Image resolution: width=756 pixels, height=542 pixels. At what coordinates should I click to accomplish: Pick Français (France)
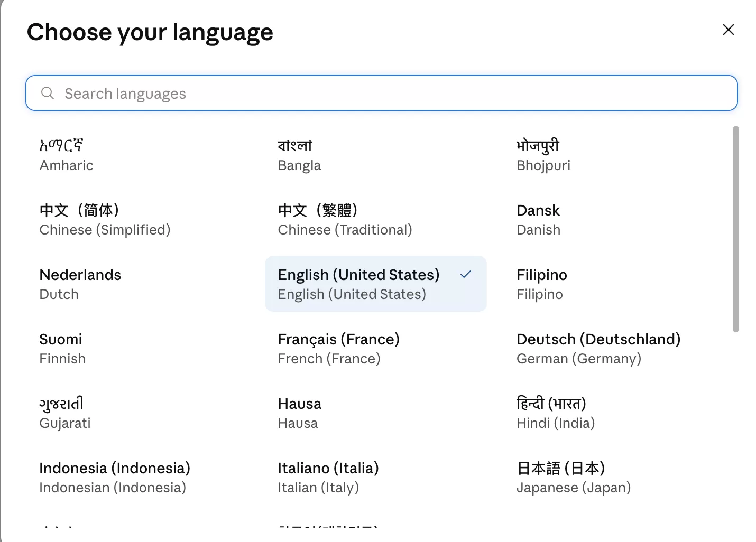coord(375,348)
